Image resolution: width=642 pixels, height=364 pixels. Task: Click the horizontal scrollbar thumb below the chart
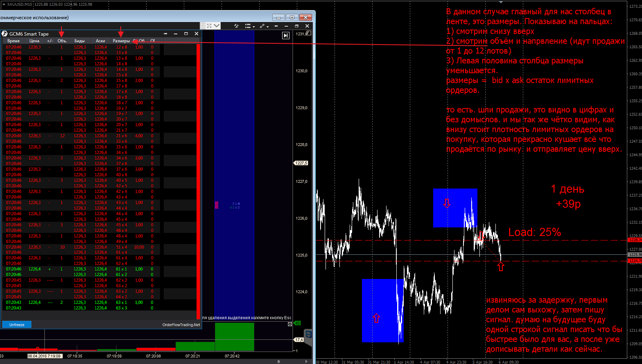point(279,362)
